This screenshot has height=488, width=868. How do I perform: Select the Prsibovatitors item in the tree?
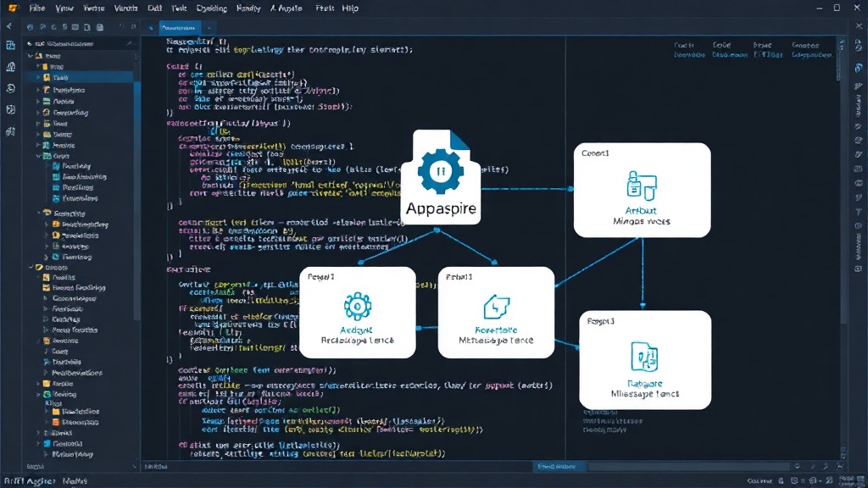coord(77,373)
